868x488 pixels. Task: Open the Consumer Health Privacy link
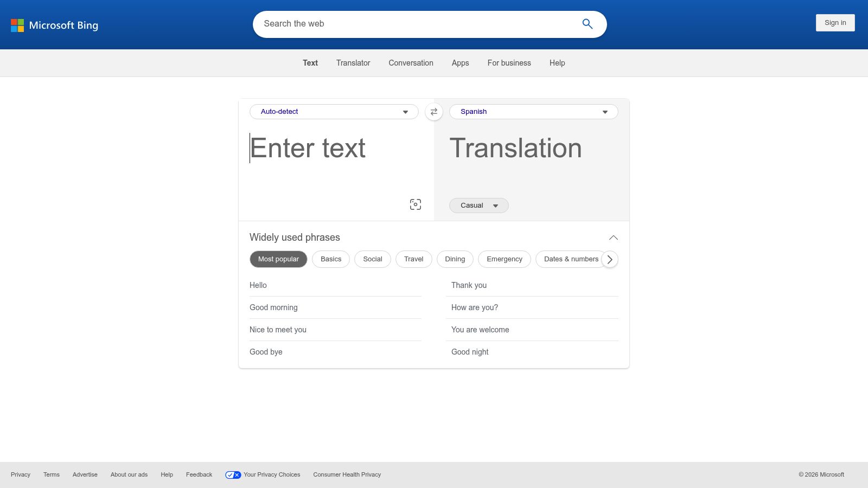coord(347,475)
